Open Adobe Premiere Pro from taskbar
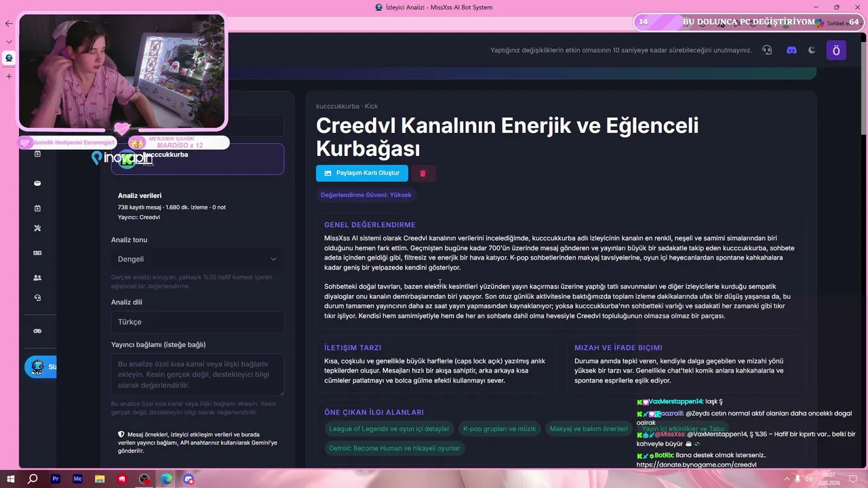Image resolution: width=868 pixels, height=488 pixels. pyautogui.click(x=56, y=479)
